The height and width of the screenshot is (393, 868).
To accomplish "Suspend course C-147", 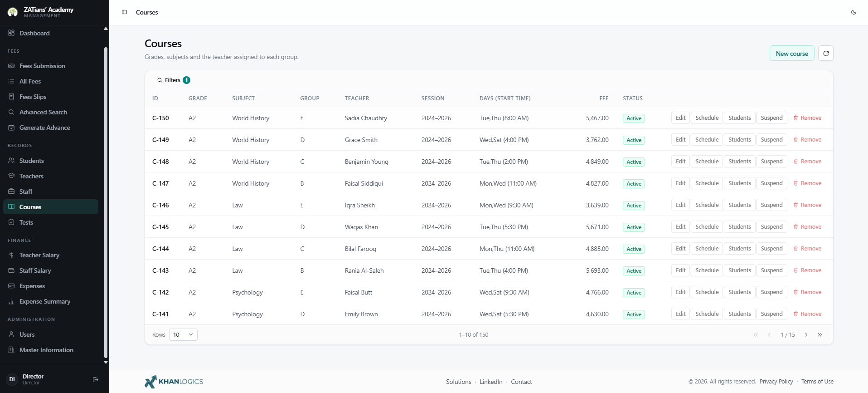I will click(x=771, y=183).
